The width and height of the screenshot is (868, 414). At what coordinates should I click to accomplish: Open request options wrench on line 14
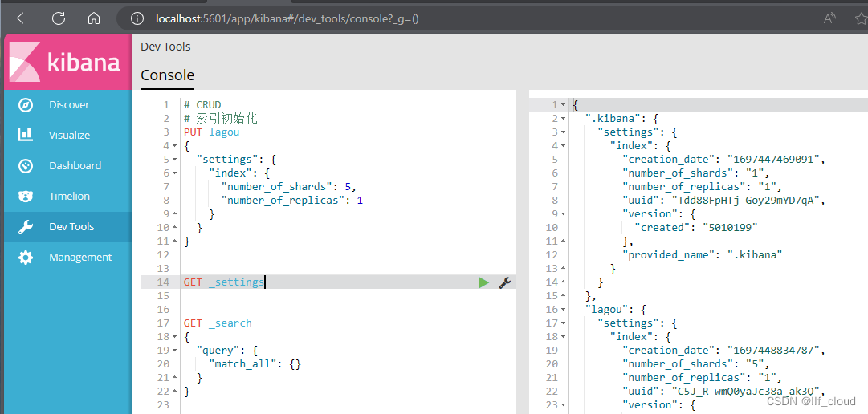pyautogui.click(x=503, y=283)
